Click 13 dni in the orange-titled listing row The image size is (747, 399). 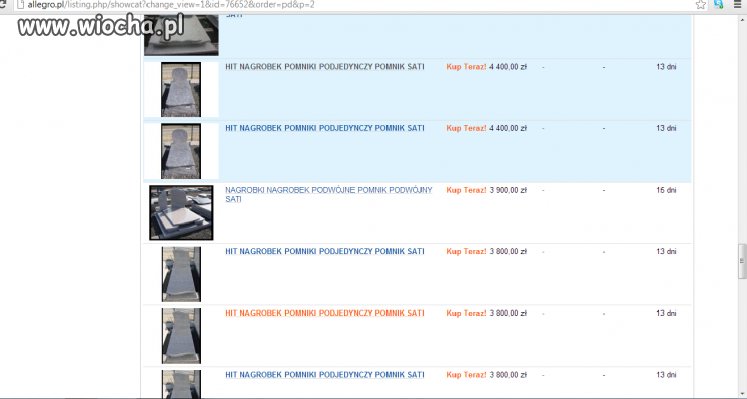click(x=666, y=313)
